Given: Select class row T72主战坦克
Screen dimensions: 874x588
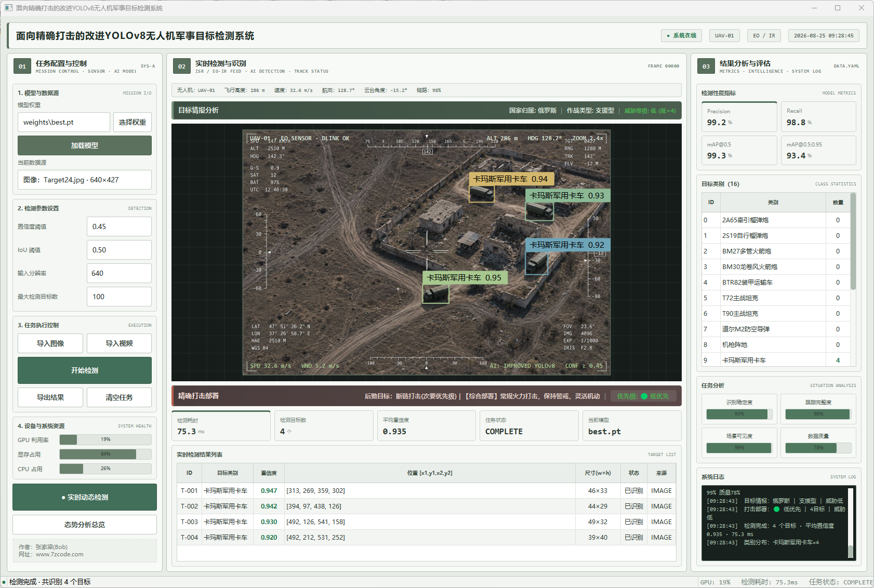Looking at the screenshot, I should (x=776, y=298).
